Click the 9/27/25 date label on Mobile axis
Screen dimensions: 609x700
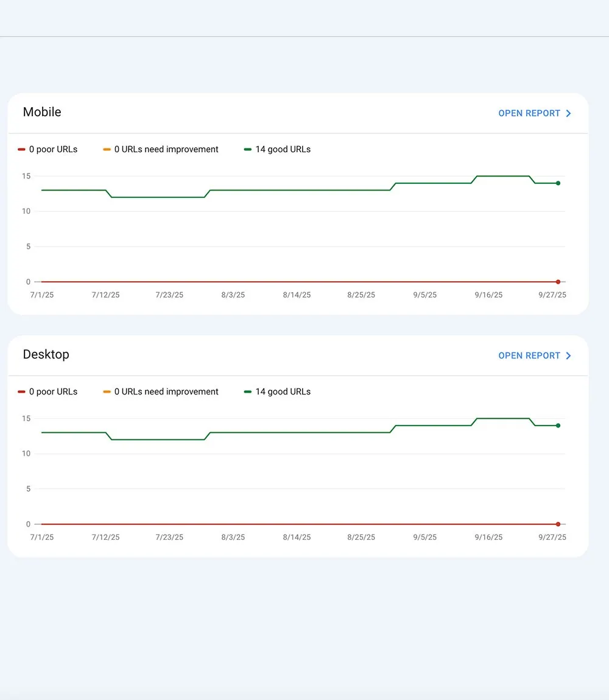(552, 295)
